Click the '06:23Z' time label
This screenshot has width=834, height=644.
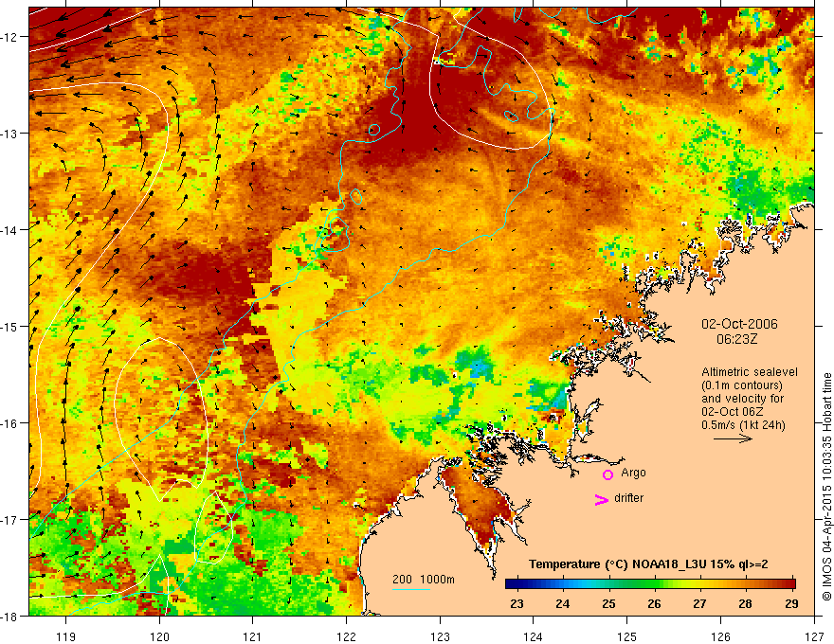click(736, 338)
